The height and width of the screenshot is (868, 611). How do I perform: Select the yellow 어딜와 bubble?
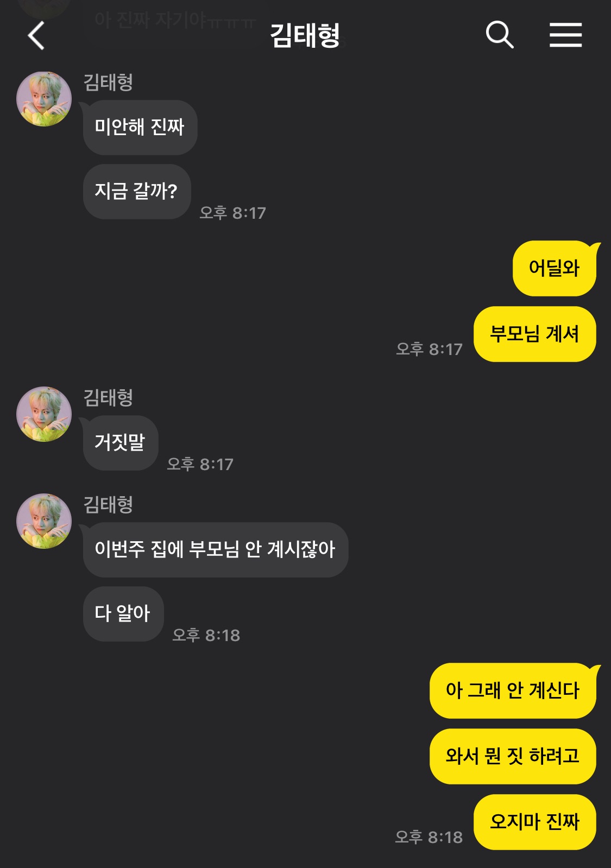point(555,268)
